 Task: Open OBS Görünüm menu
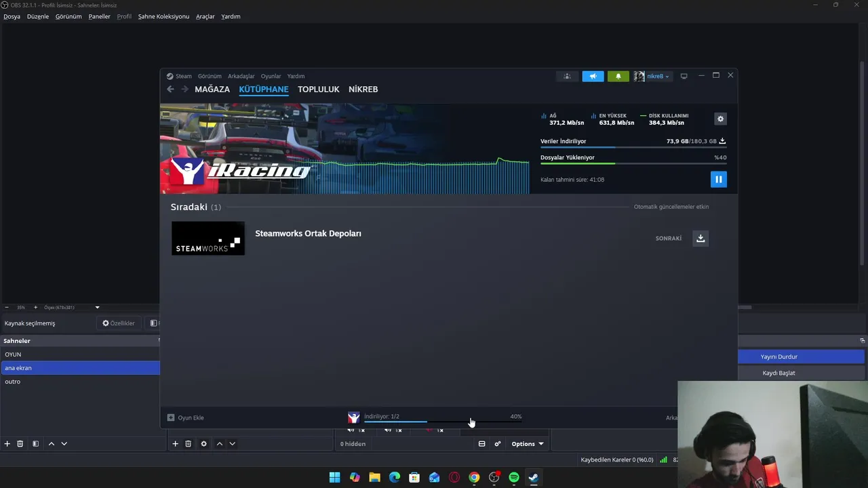68,16
